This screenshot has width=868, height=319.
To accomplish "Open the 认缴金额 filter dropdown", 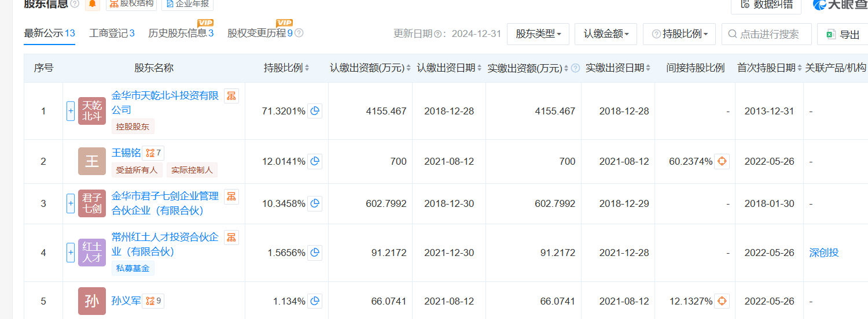I will pos(606,34).
